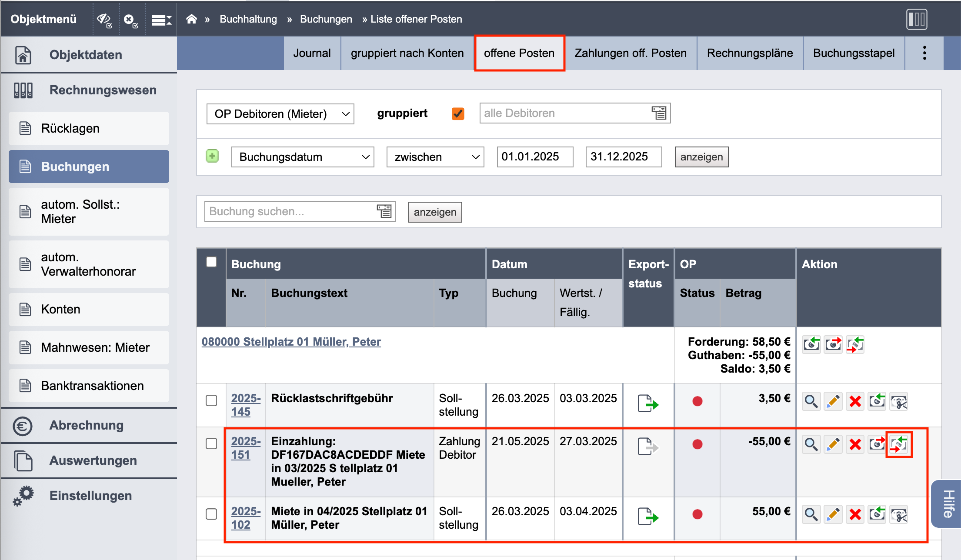The height and width of the screenshot is (560, 961).
Task: Click Buchhaltung in breadcrumb
Action: click(x=248, y=19)
